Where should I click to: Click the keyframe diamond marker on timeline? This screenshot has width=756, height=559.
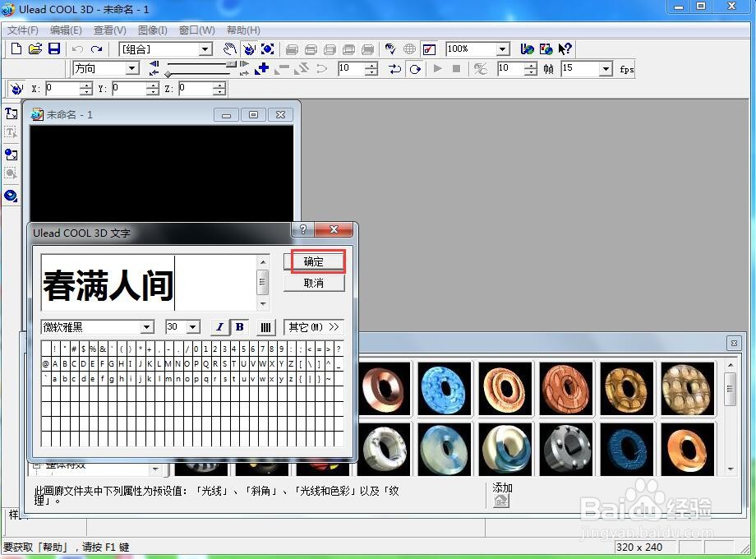pyautogui.click(x=168, y=74)
